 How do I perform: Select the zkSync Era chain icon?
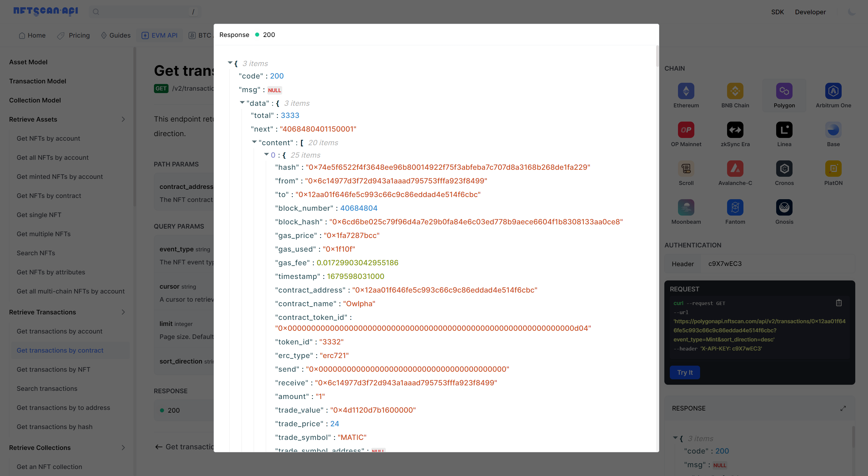[x=735, y=130]
